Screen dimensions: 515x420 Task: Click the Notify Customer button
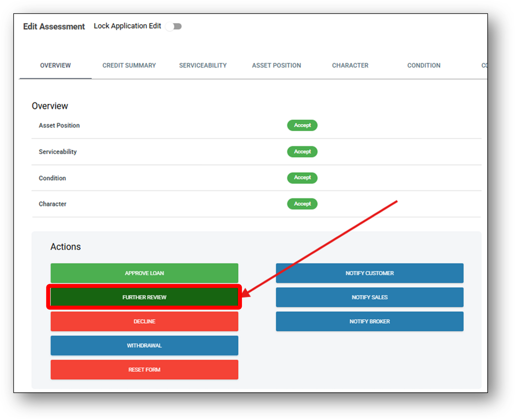(370, 273)
